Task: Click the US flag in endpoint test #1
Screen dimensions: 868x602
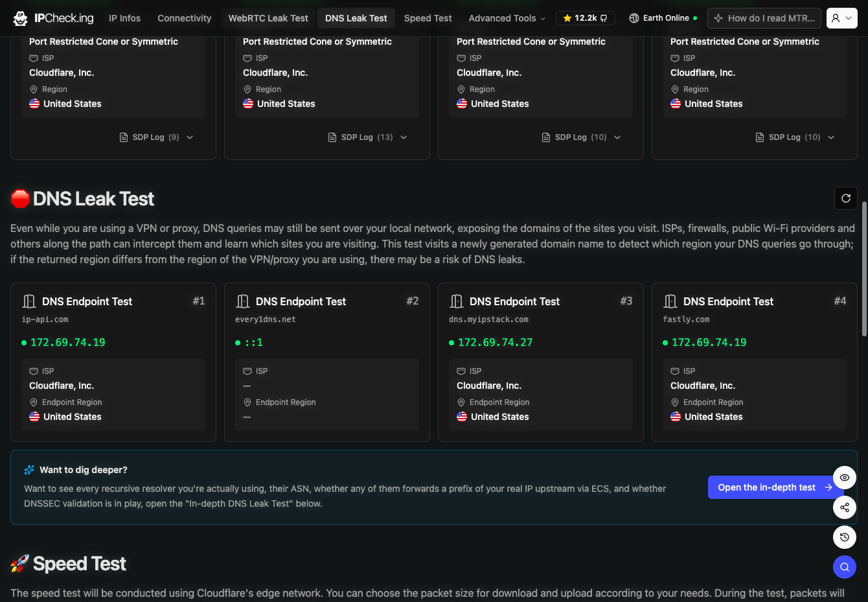Action: tap(34, 417)
